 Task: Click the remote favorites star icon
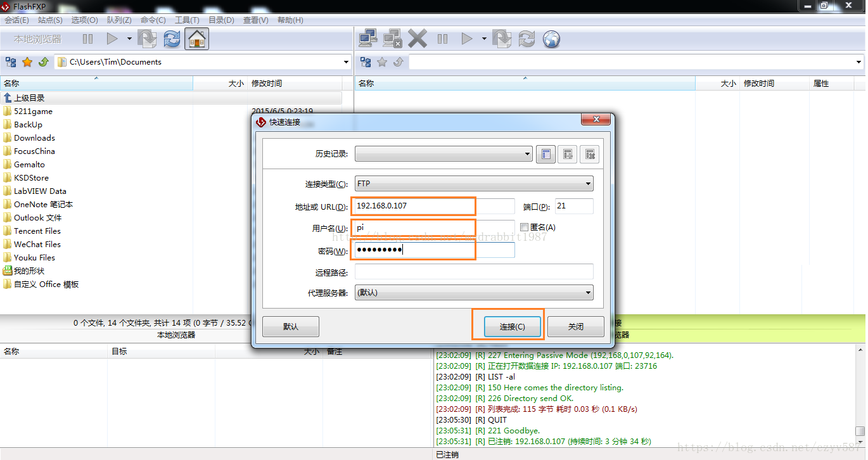(382, 62)
